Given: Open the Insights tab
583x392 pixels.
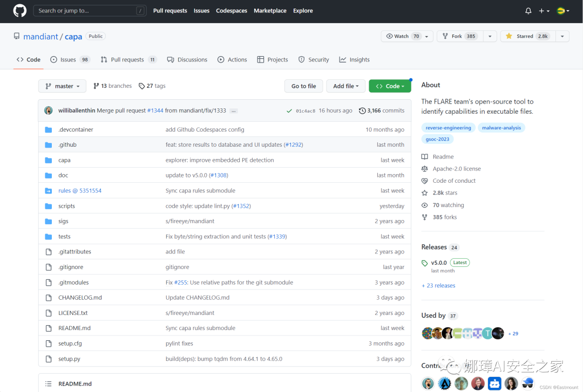Looking at the screenshot, I should click(x=354, y=59).
